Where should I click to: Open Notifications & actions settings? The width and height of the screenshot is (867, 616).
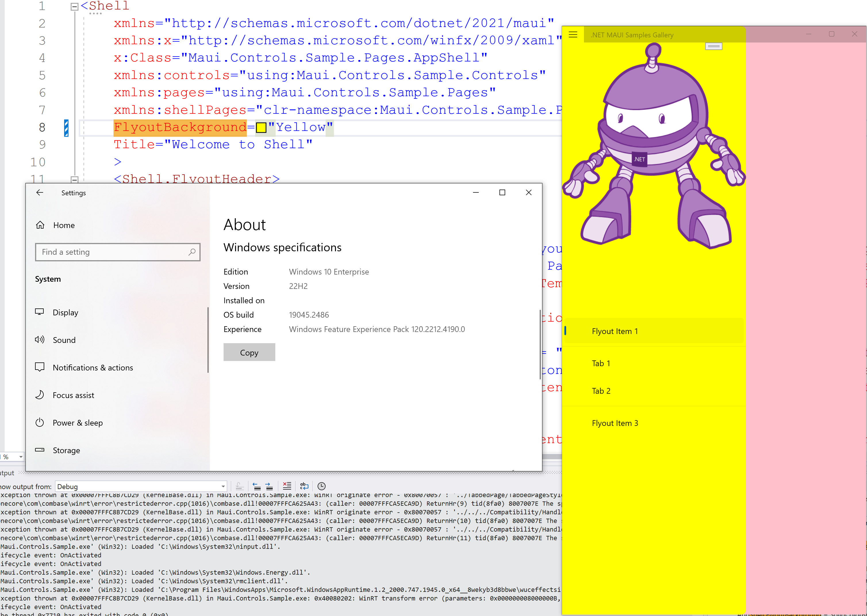[93, 367]
